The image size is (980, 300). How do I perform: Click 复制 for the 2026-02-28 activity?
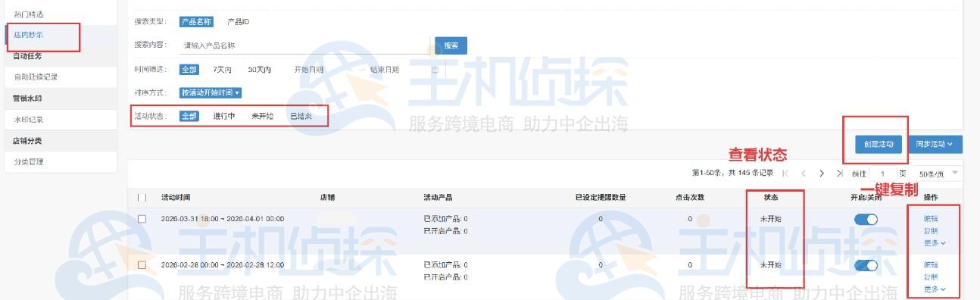(931, 277)
